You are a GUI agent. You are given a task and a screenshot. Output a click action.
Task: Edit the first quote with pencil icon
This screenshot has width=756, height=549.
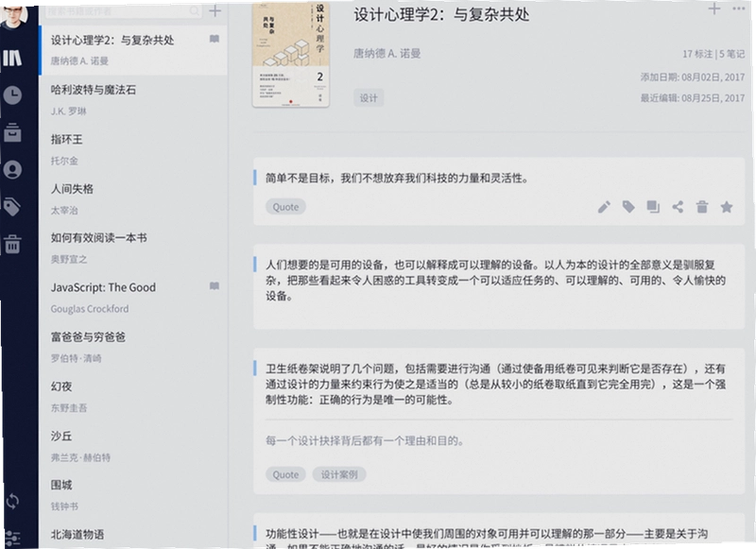(x=604, y=207)
